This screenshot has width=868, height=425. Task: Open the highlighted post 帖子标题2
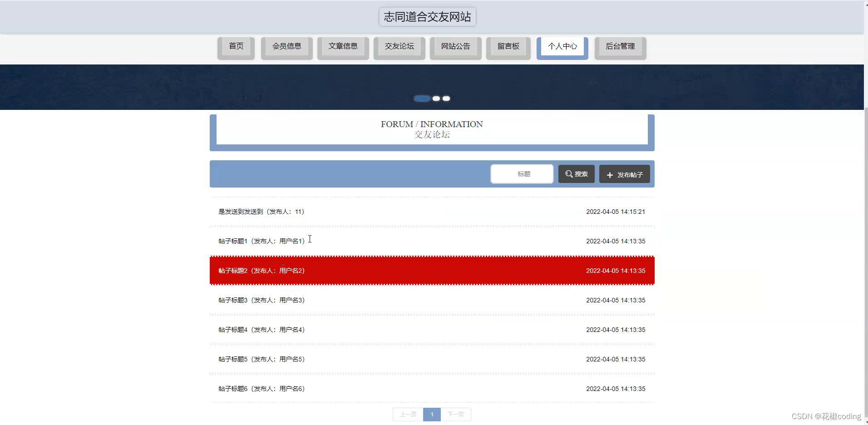pos(432,271)
